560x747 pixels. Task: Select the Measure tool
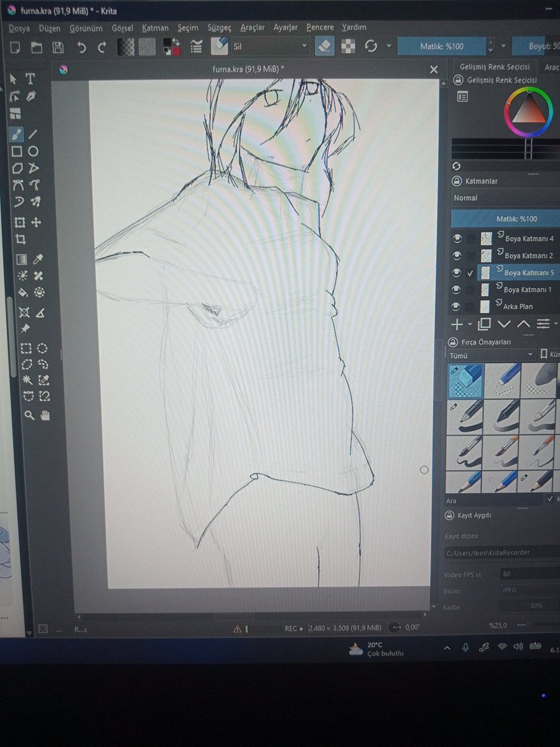click(40, 312)
